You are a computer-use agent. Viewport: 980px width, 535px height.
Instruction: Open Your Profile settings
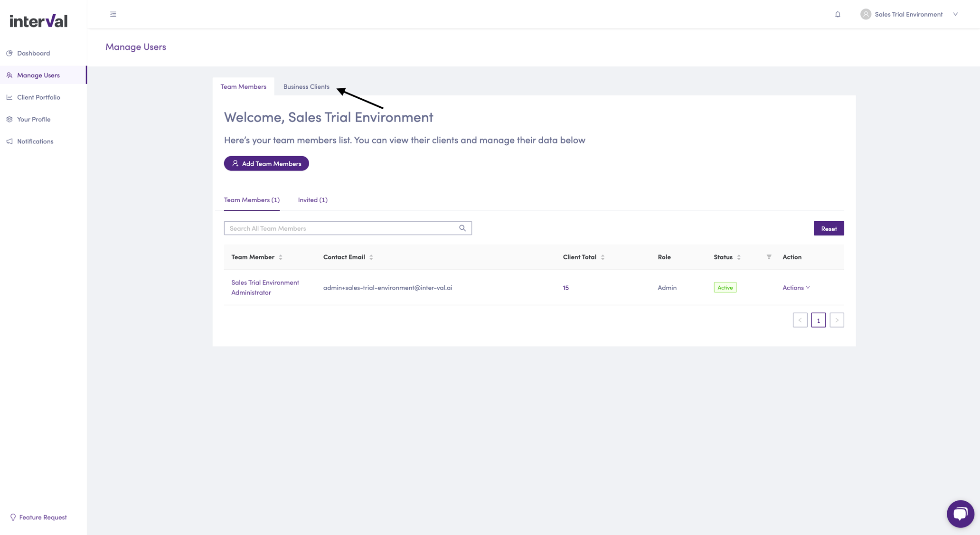33,119
